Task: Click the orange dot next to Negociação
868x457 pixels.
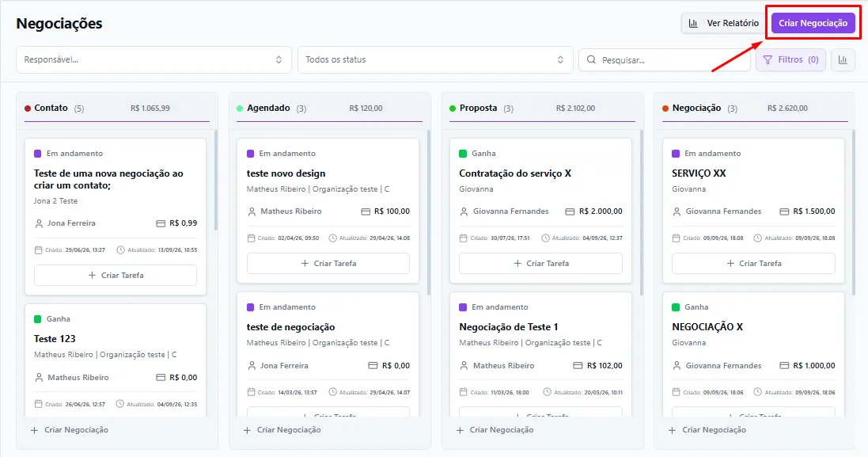Action: coord(665,109)
